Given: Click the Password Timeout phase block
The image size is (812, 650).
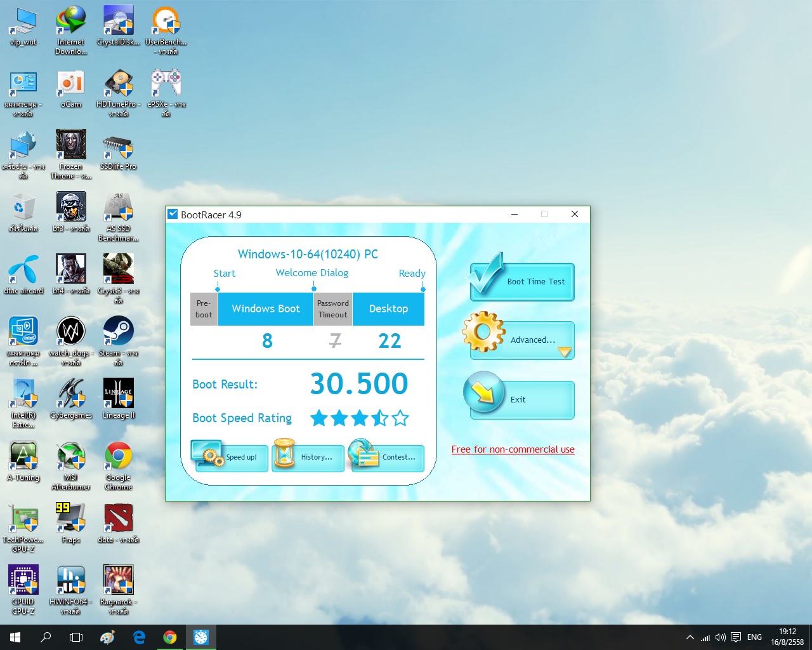Looking at the screenshot, I should pyautogui.click(x=333, y=309).
